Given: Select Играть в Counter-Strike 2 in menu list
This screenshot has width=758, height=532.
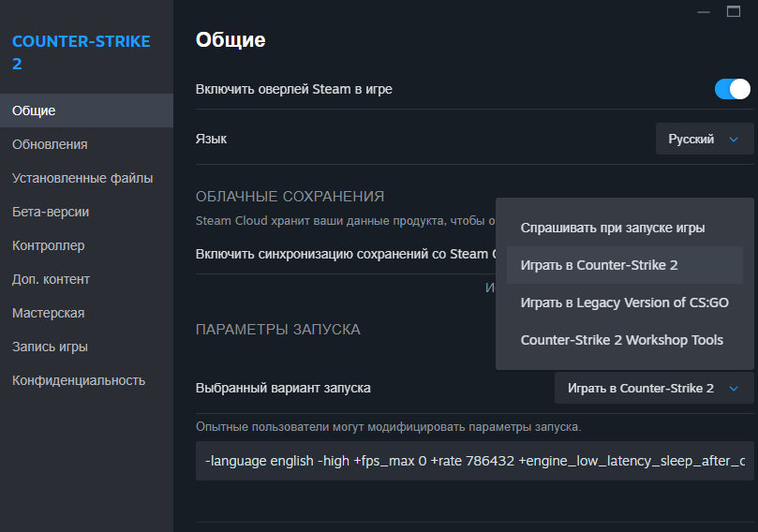Looking at the screenshot, I should [625, 265].
